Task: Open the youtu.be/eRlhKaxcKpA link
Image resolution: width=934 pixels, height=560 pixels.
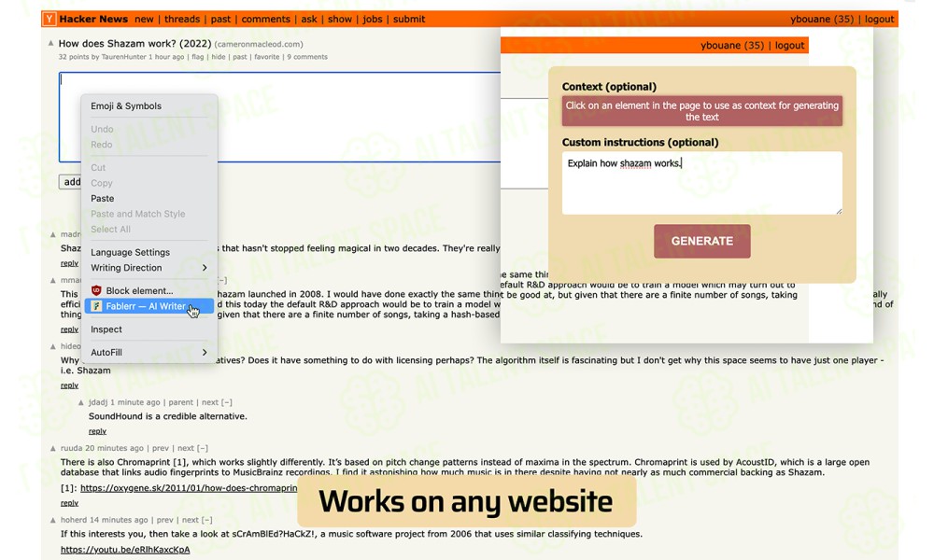Action: 125,550
